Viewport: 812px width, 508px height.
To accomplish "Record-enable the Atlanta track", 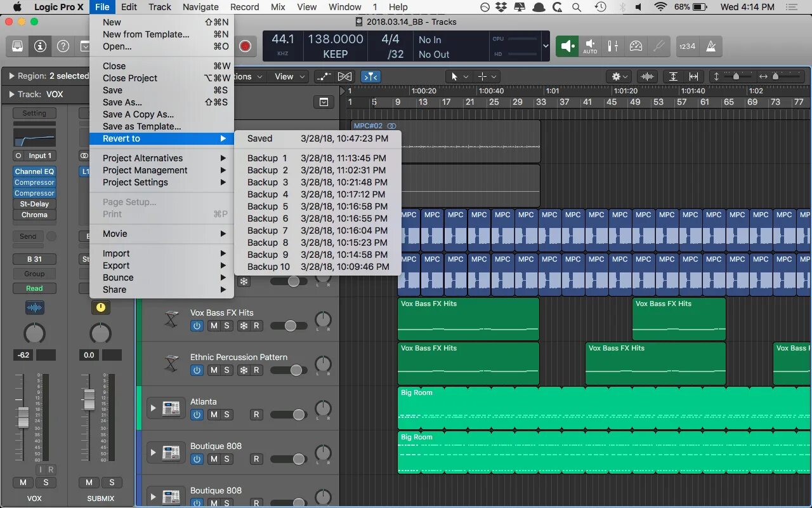I will point(256,415).
